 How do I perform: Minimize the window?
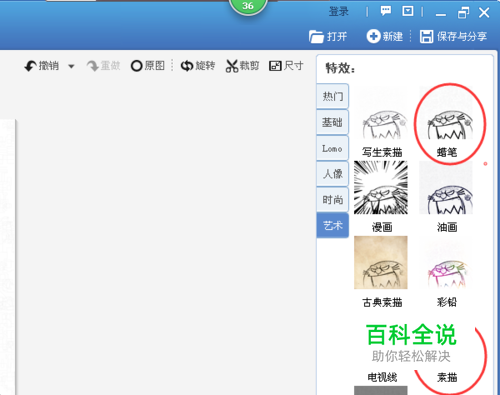tap(441, 13)
